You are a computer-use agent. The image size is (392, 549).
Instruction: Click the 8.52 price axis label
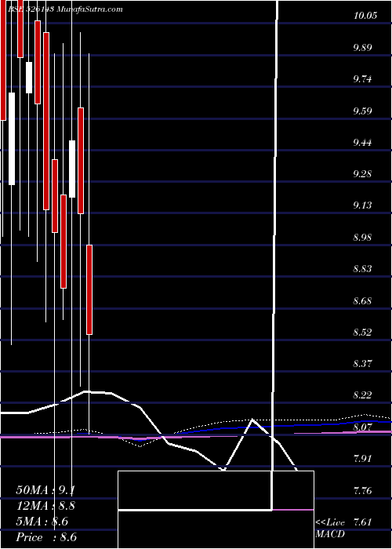pyautogui.click(x=362, y=332)
